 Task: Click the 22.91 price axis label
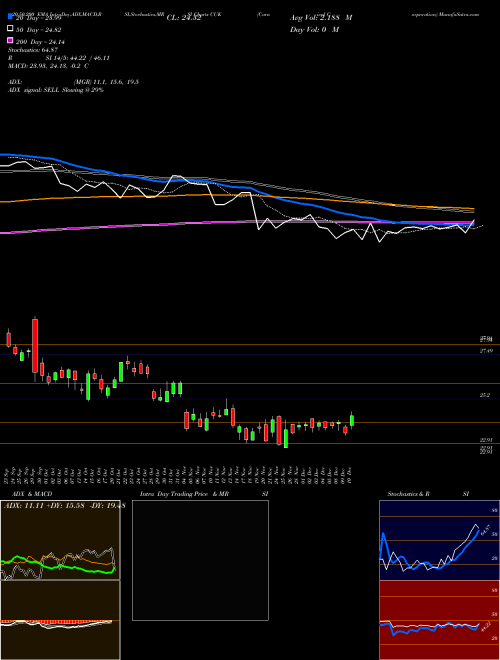486,440
